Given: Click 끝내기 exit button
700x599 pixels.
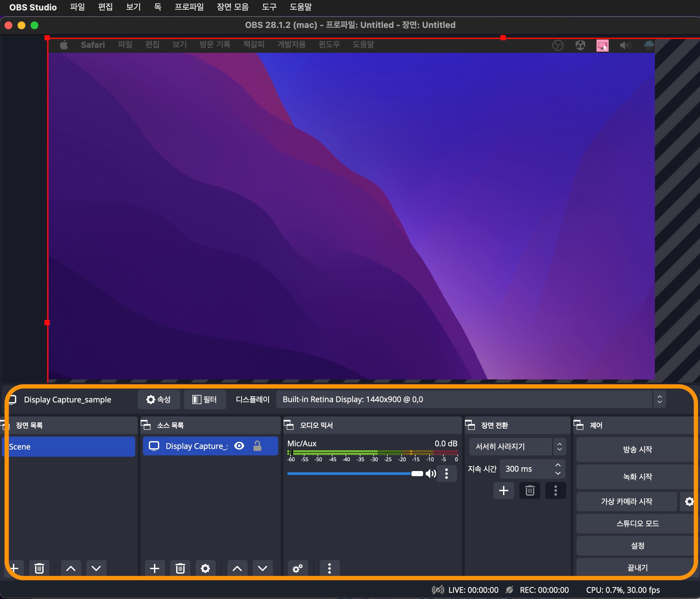Looking at the screenshot, I should click(637, 567).
